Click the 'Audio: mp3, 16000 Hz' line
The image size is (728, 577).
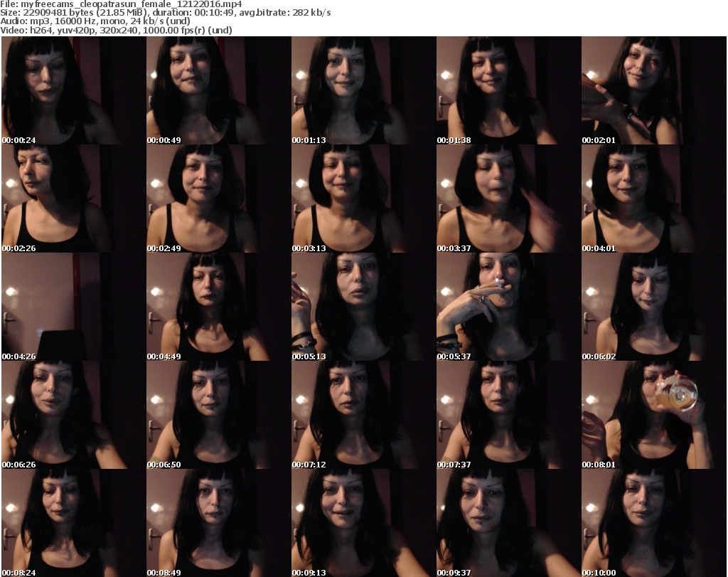pyautogui.click(x=95, y=21)
